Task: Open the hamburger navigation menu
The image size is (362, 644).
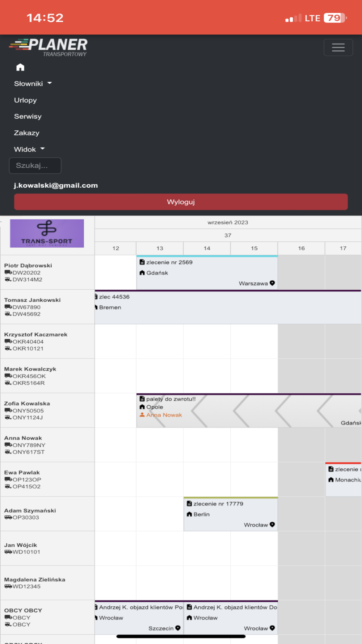Action: pyautogui.click(x=338, y=47)
